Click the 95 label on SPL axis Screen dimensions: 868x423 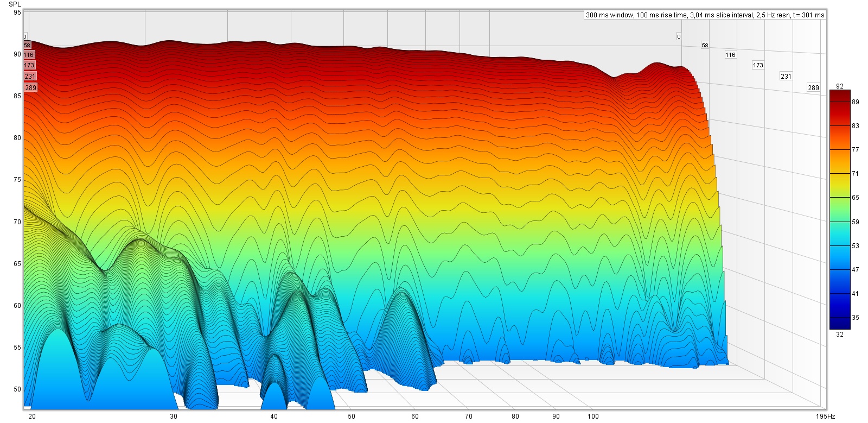click(x=17, y=12)
